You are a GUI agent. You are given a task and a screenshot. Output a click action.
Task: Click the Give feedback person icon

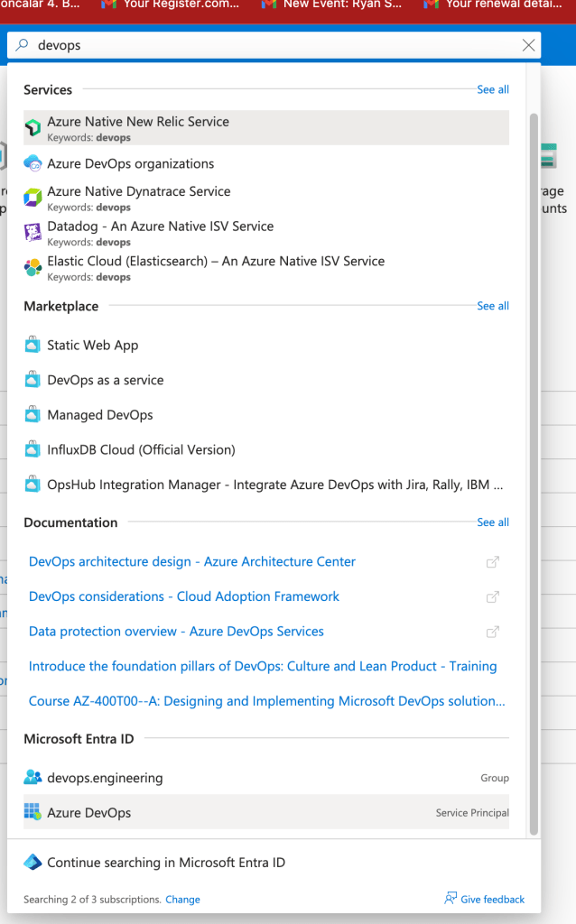coord(451,899)
